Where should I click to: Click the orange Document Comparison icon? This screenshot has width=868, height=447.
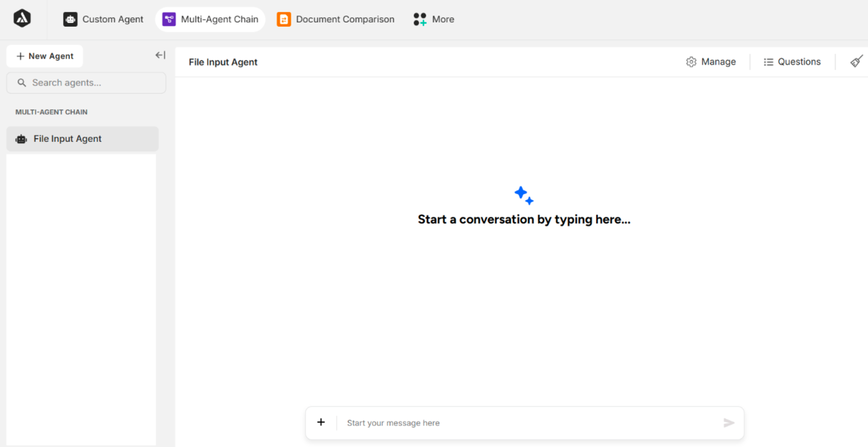[x=284, y=19]
